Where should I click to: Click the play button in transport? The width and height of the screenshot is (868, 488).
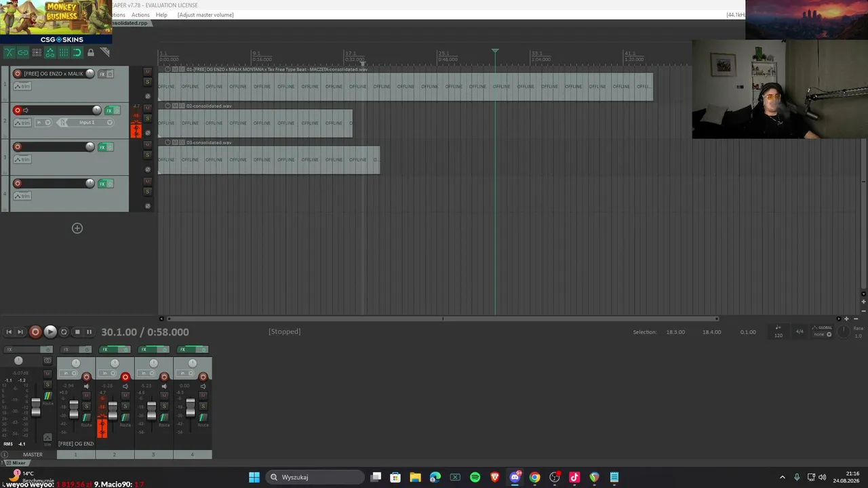tap(50, 331)
